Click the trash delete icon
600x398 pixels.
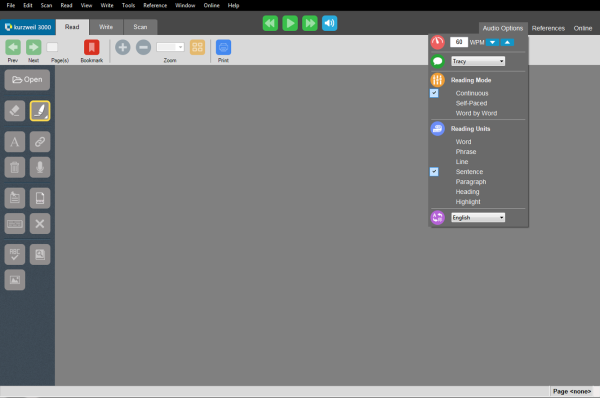[15, 167]
